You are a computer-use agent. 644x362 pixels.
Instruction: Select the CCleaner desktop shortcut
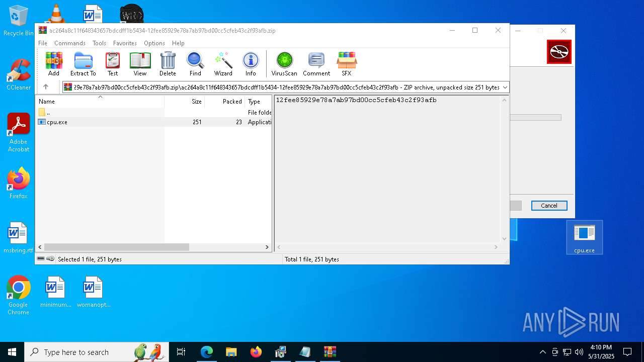pyautogui.click(x=19, y=75)
